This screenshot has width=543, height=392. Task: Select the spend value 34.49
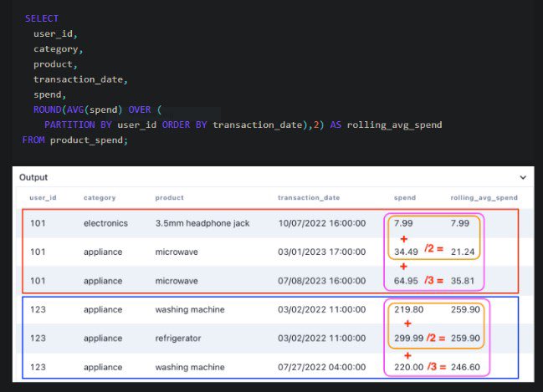[406, 252]
